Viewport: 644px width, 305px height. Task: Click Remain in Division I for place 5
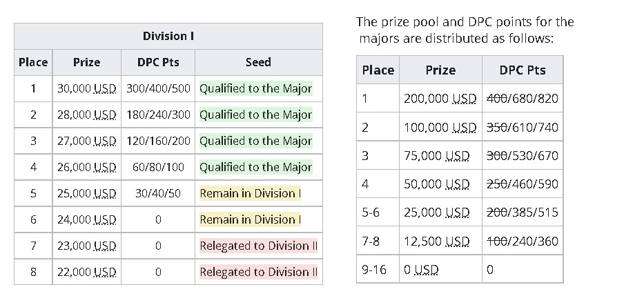(x=250, y=193)
